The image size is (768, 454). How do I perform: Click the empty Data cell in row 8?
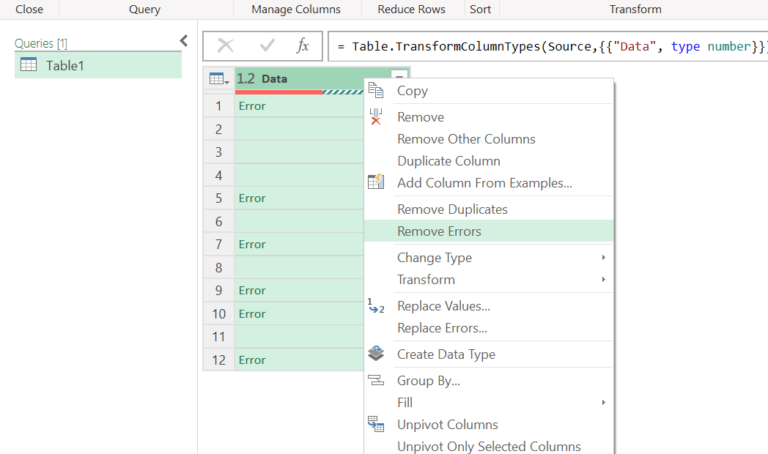coord(299,267)
